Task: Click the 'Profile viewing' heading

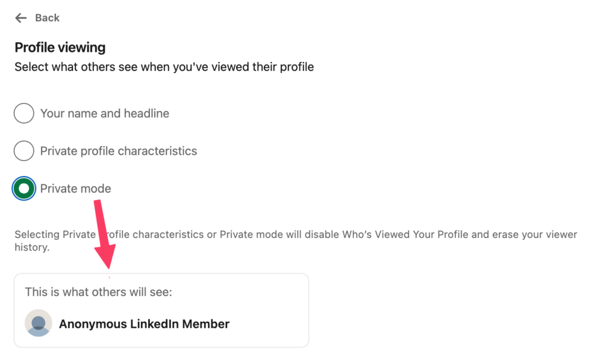Action: 60,48
